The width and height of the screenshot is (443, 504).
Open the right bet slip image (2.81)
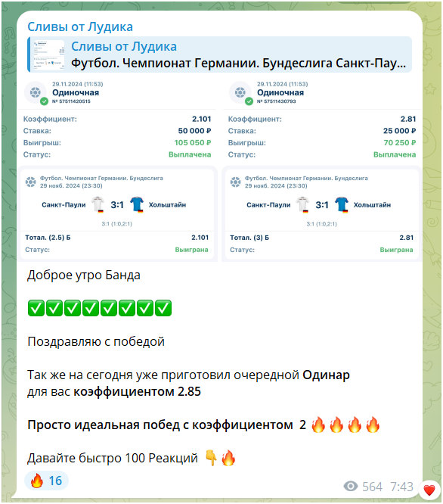tap(321, 169)
